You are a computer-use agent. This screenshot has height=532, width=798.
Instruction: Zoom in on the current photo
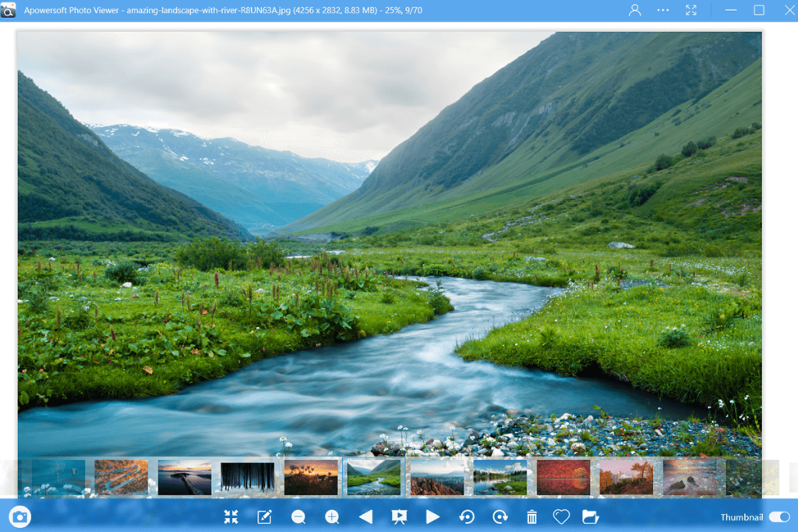(330, 516)
